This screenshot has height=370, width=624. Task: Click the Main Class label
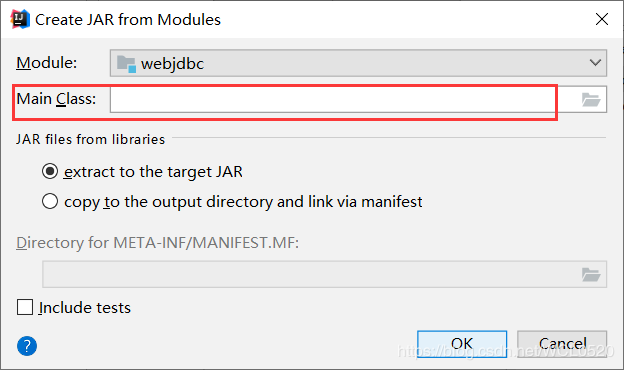point(56,99)
